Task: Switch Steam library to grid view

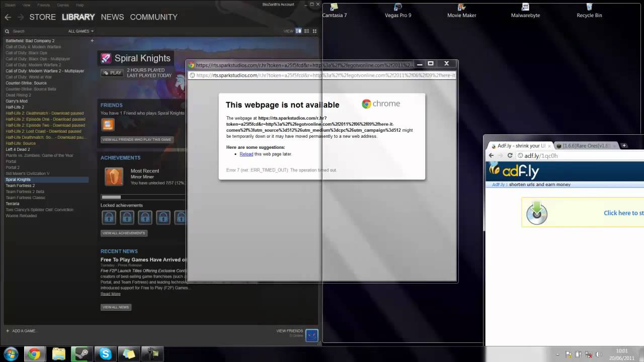Action: (x=314, y=31)
